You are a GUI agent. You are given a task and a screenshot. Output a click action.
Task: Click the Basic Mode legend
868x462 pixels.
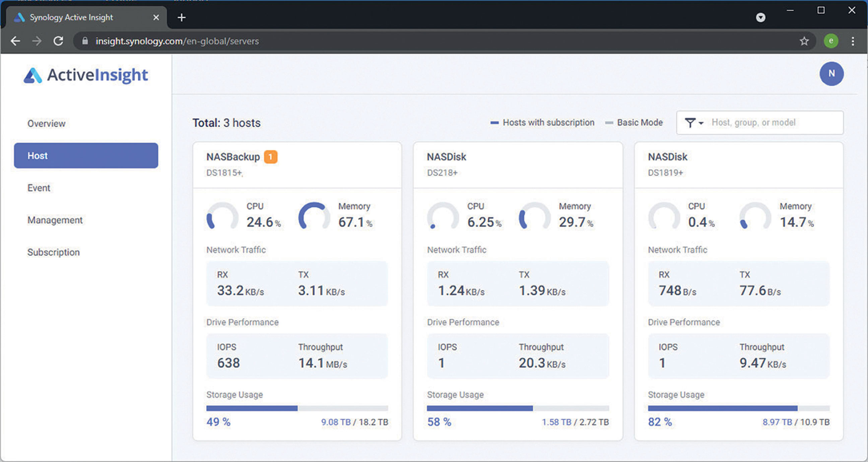coord(634,122)
